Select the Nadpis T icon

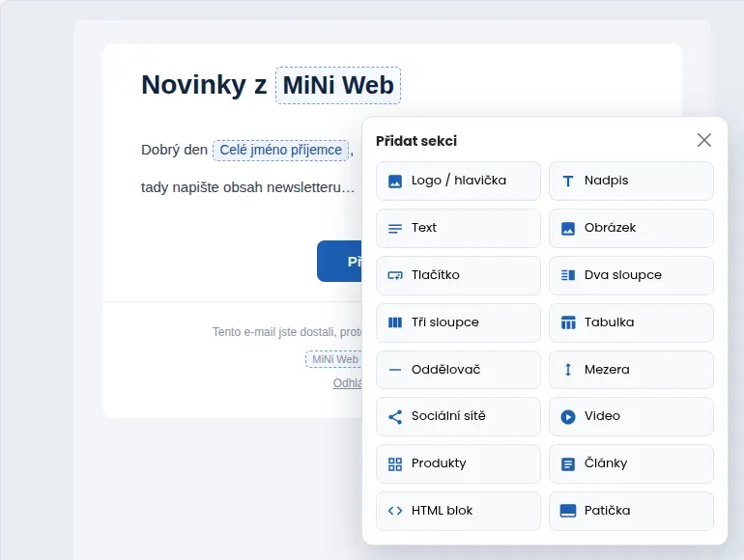568,182
